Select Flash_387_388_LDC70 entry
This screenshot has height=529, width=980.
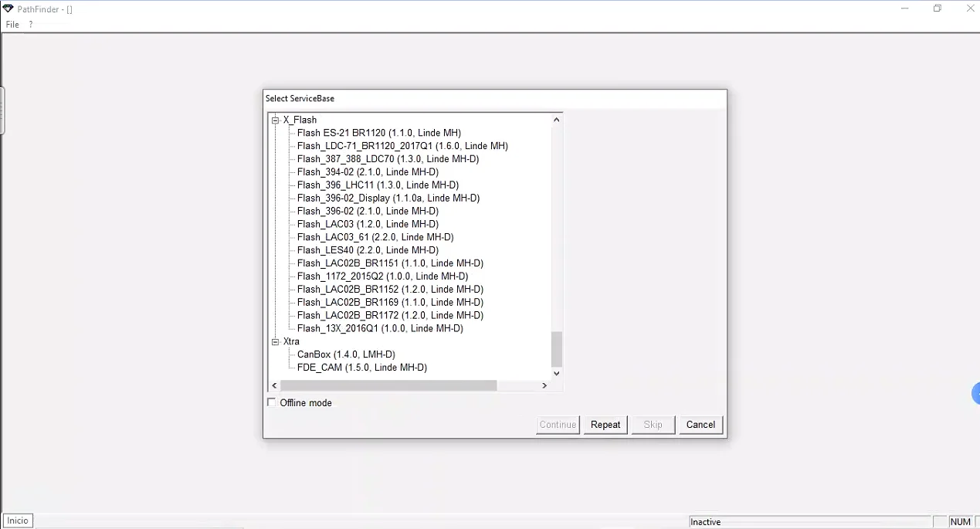[x=388, y=159]
